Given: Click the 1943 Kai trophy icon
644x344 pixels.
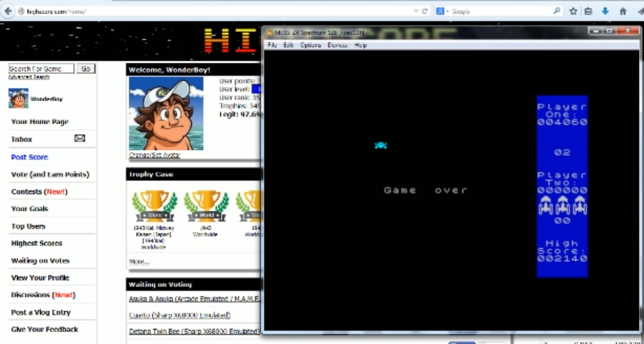Looking at the screenshot, I should [154, 206].
